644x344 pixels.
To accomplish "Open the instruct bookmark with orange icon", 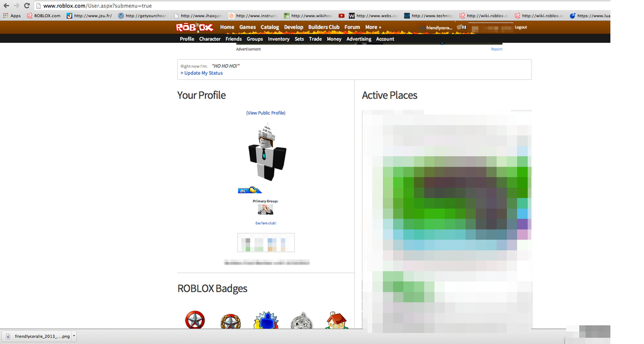I will [x=253, y=16].
